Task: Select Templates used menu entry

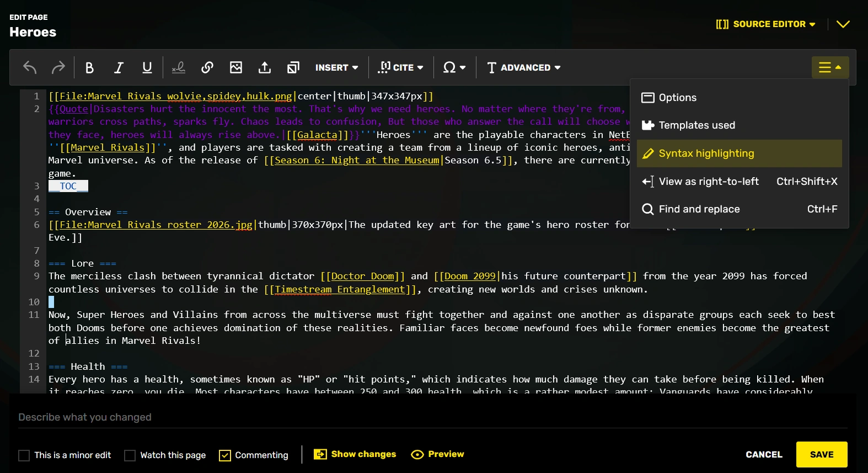Action: click(x=739, y=125)
